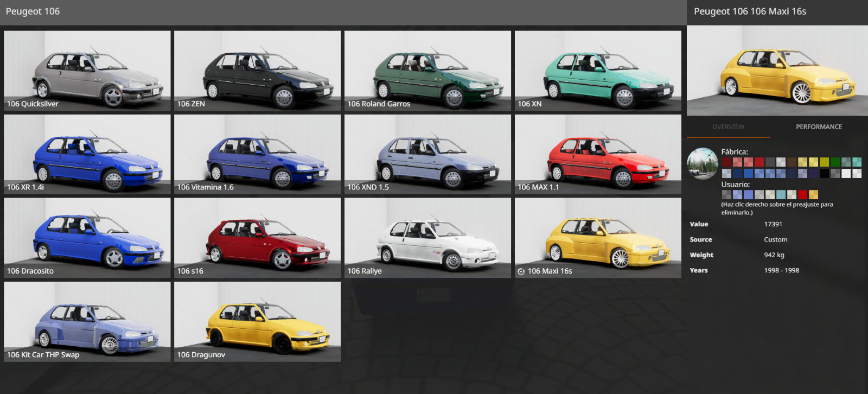Viewport: 868px width, 394px height.
Task: Choose the white 106 Rallye car
Action: pos(427,238)
